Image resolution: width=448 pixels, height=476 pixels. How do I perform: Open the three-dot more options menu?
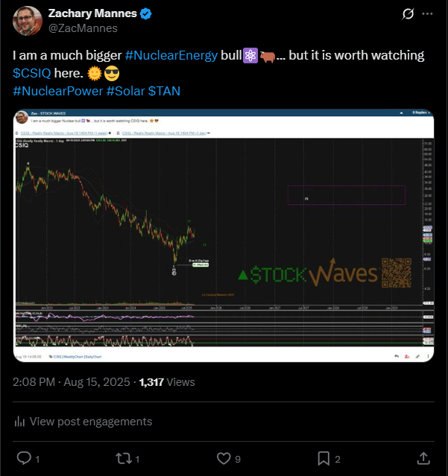[x=427, y=13]
